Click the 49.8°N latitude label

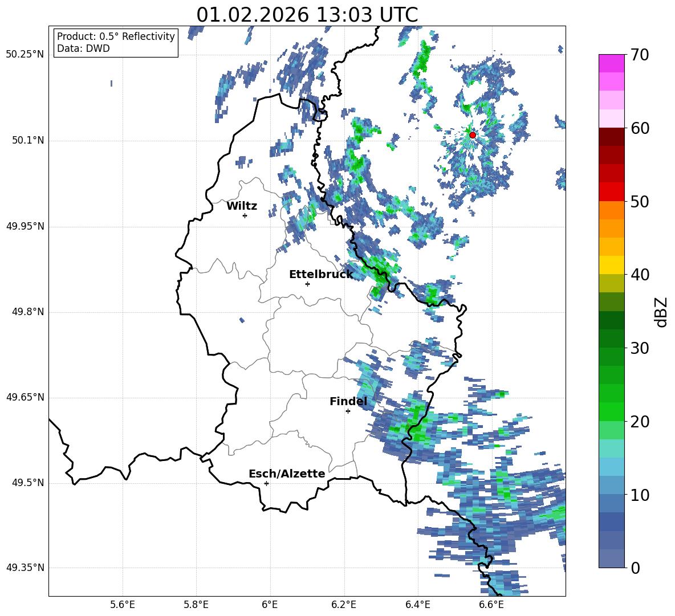27,312
